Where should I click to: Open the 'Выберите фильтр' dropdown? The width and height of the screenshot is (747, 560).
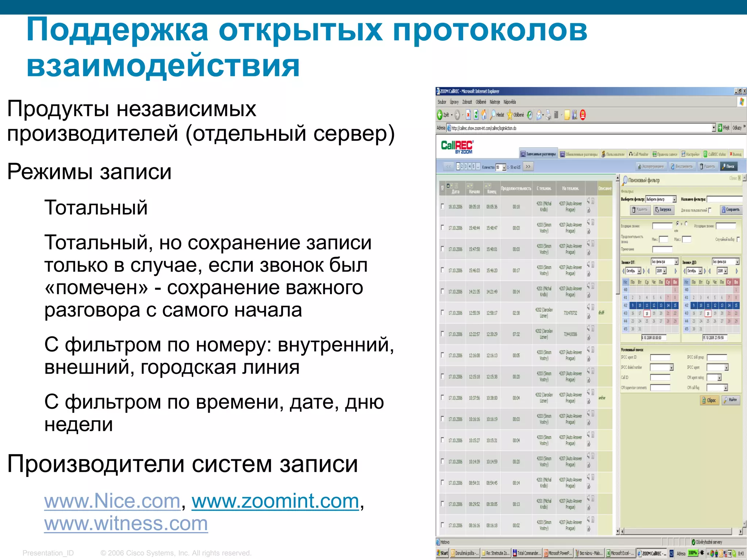674,199
